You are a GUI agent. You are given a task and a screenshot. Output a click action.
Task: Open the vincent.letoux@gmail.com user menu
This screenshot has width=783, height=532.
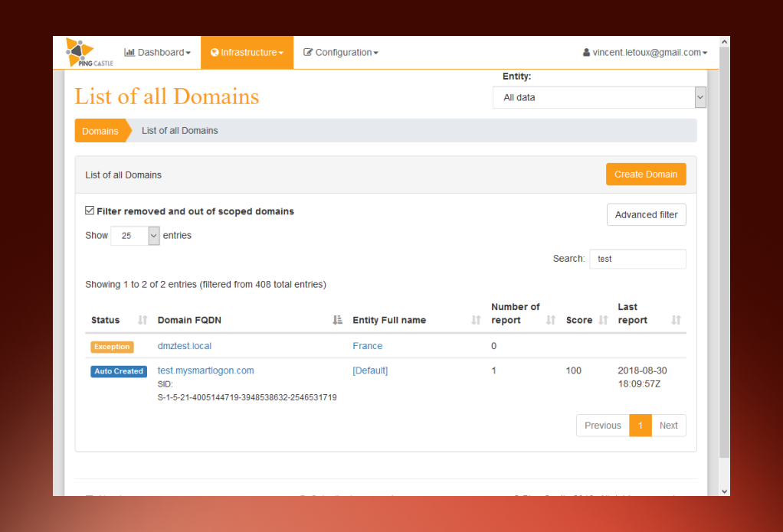pyautogui.click(x=644, y=52)
